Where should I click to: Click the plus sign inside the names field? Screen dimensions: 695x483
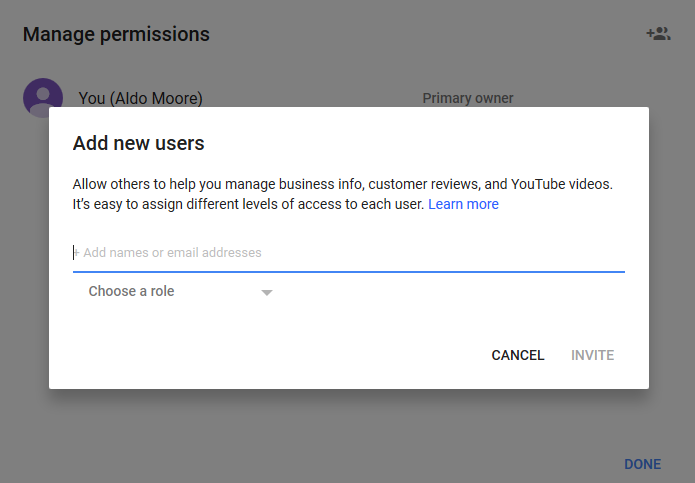tap(76, 253)
